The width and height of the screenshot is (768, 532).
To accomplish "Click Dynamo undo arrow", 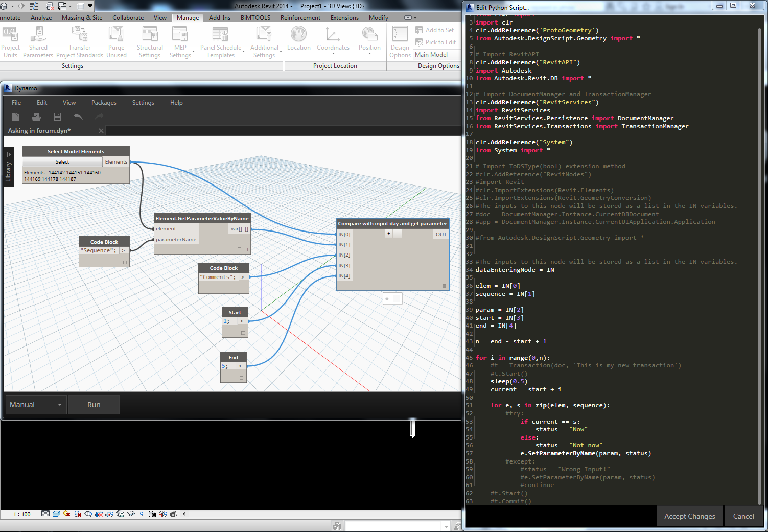I will click(78, 117).
